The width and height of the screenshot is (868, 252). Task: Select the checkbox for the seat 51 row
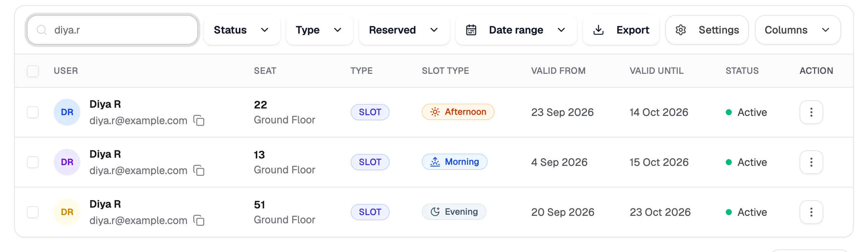point(33,212)
